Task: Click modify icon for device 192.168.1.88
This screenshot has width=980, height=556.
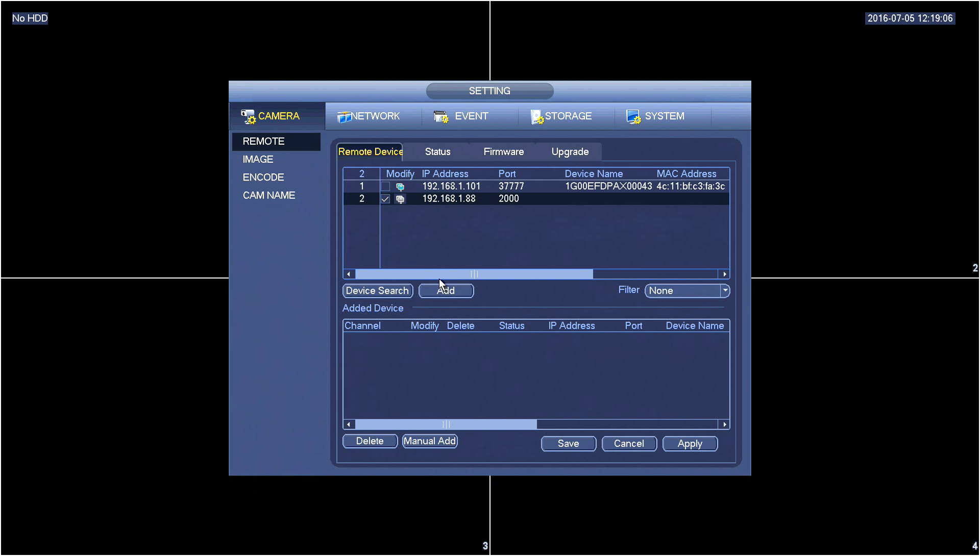Action: pos(400,199)
